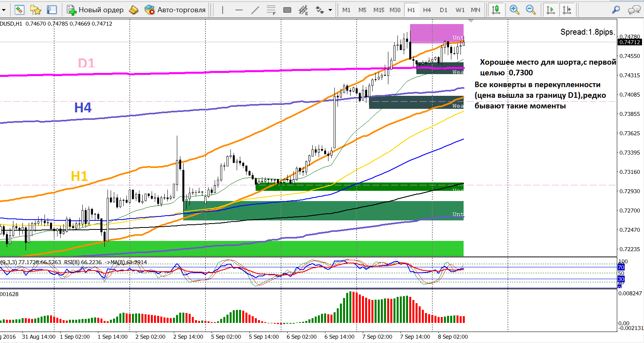Click the RSI level 70 label
The width and height of the screenshot is (644, 343).
coord(621,267)
